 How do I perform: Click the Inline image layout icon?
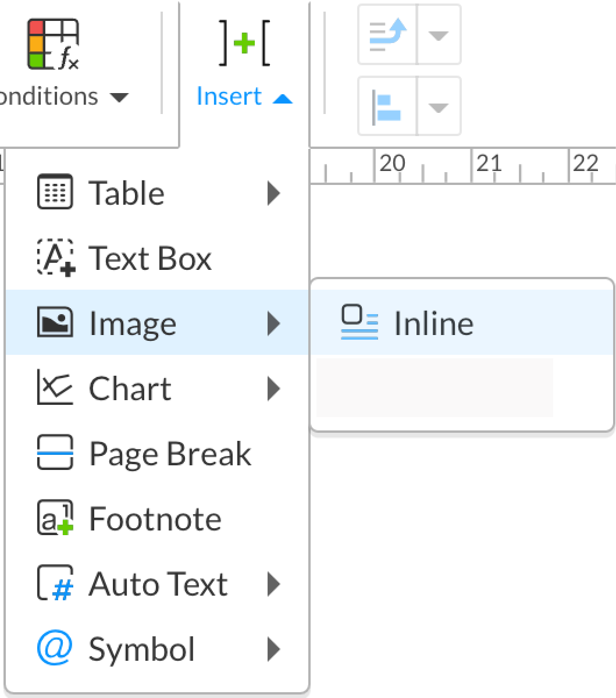359,323
